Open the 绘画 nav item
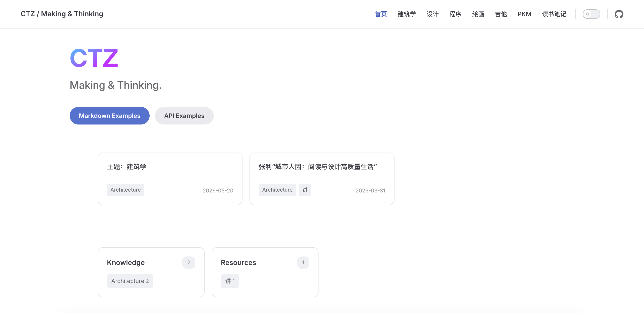Viewport: 644px width, 313px height. (x=478, y=14)
